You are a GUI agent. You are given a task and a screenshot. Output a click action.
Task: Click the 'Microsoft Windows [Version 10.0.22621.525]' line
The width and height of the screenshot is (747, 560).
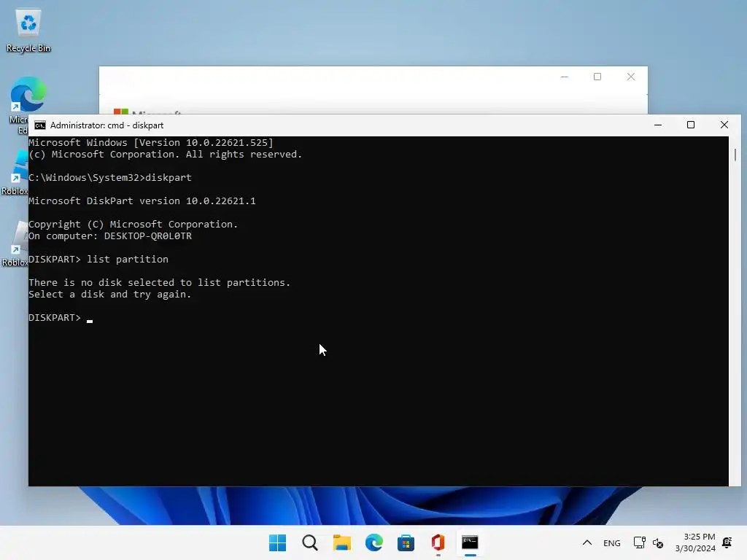(151, 143)
